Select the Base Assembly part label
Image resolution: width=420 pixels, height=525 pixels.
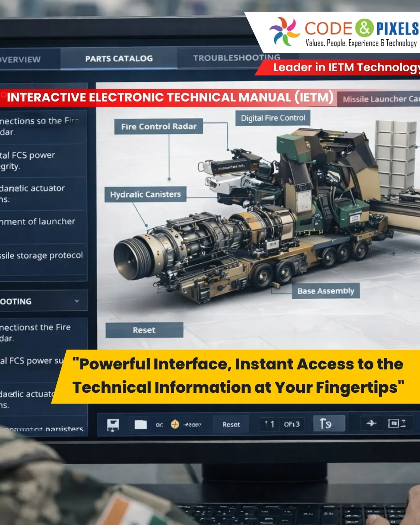point(325,291)
